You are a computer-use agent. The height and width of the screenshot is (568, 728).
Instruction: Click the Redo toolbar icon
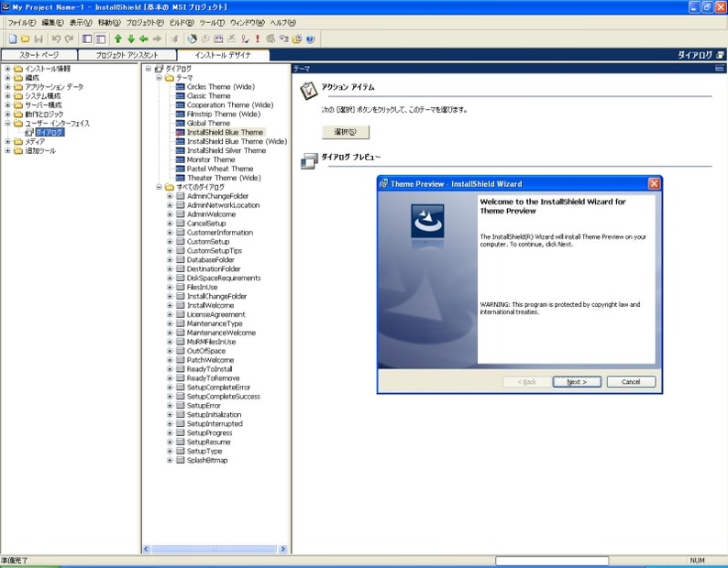click(x=69, y=39)
